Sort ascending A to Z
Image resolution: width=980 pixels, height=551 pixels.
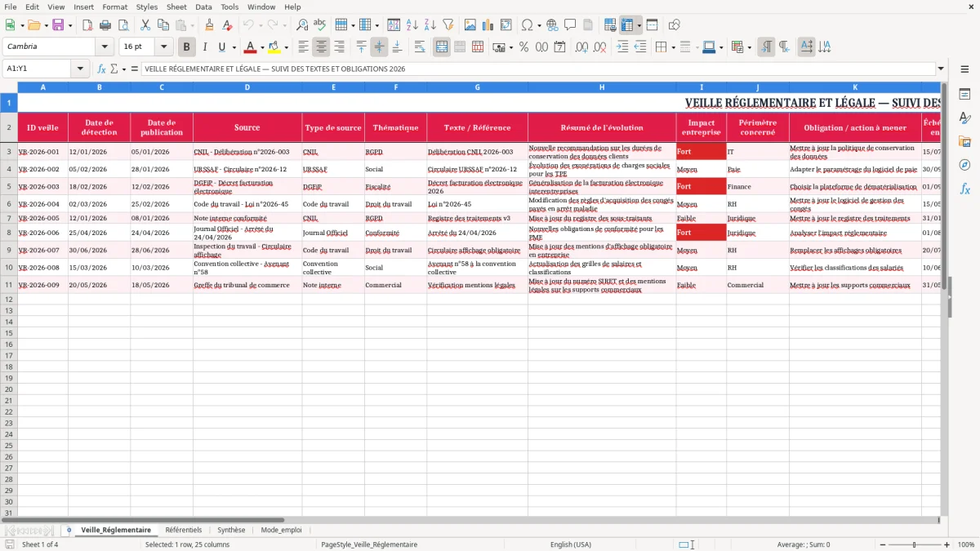[412, 25]
